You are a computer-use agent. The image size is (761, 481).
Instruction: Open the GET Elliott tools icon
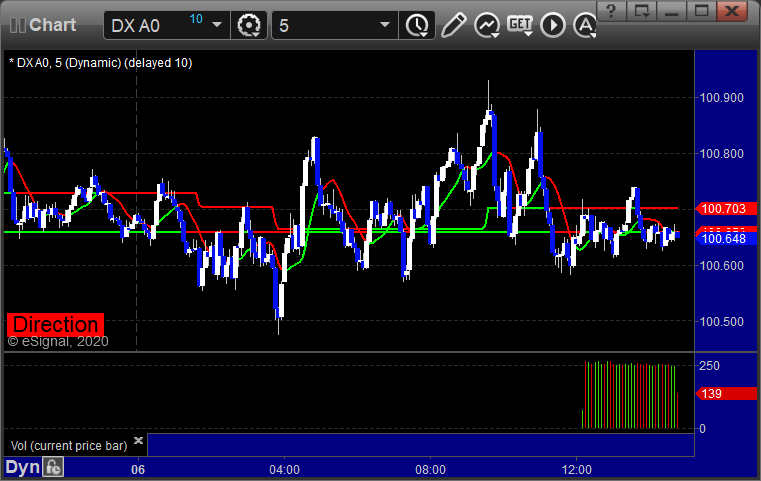point(520,25)
